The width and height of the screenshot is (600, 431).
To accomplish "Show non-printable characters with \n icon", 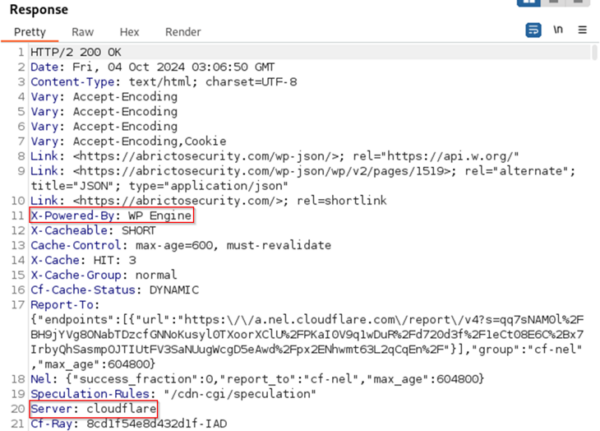I will click(558, 29).
